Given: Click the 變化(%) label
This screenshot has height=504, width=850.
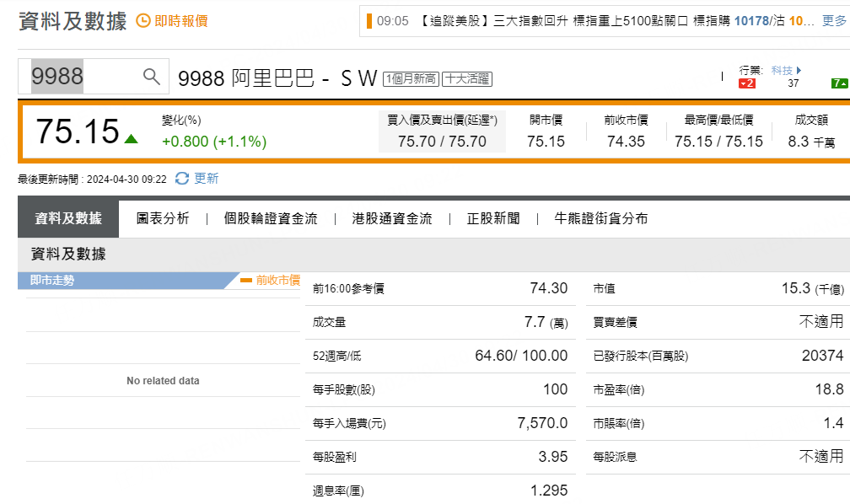Looking at the screenshot, I should click(x=181, y=121).
